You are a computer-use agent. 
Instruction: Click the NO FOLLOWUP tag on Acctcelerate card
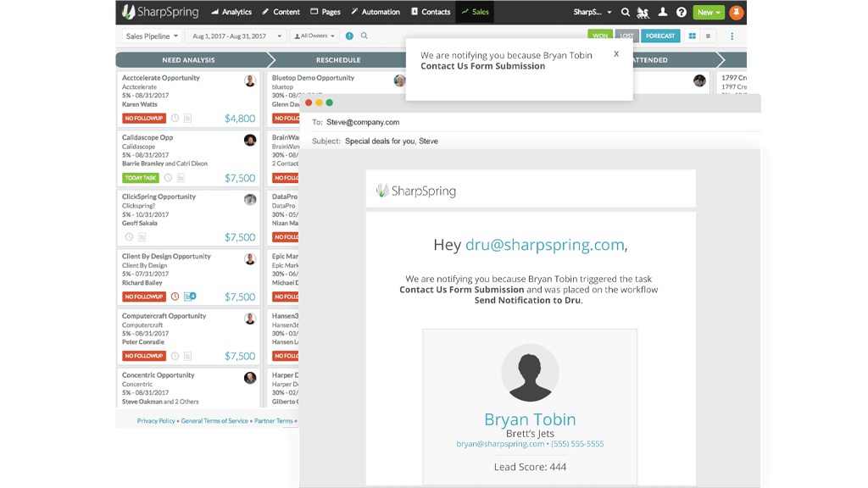click(x=144, y=119)
